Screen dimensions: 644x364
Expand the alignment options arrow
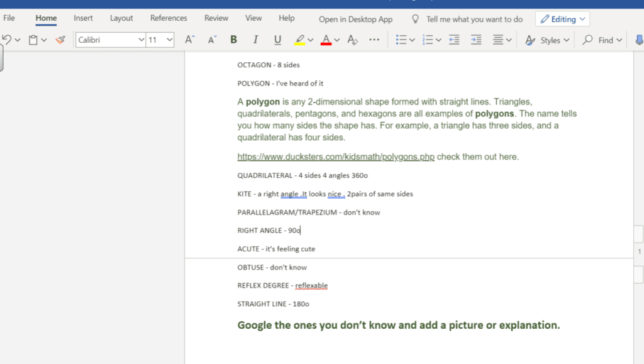pyautogui.click(x=509, y=40)
